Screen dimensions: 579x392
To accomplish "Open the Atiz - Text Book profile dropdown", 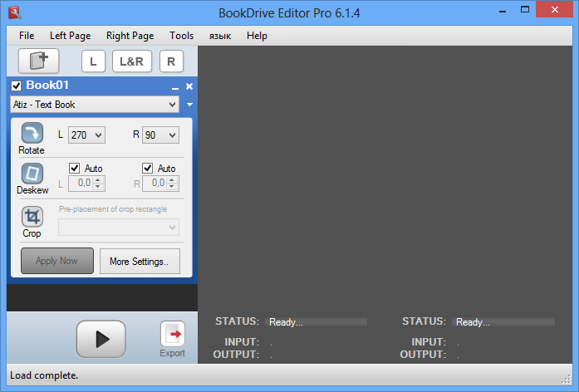I will (x=95, y=105).
